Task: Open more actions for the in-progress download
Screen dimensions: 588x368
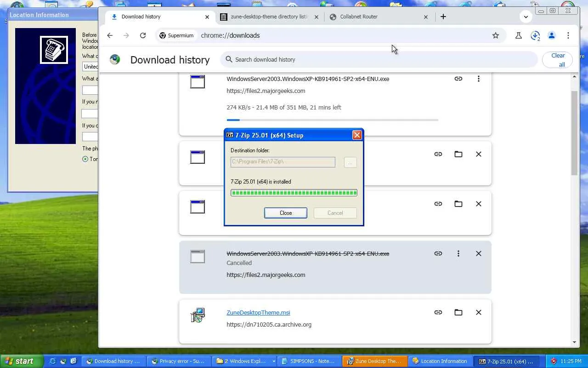Action: click(x=479, y=79)
